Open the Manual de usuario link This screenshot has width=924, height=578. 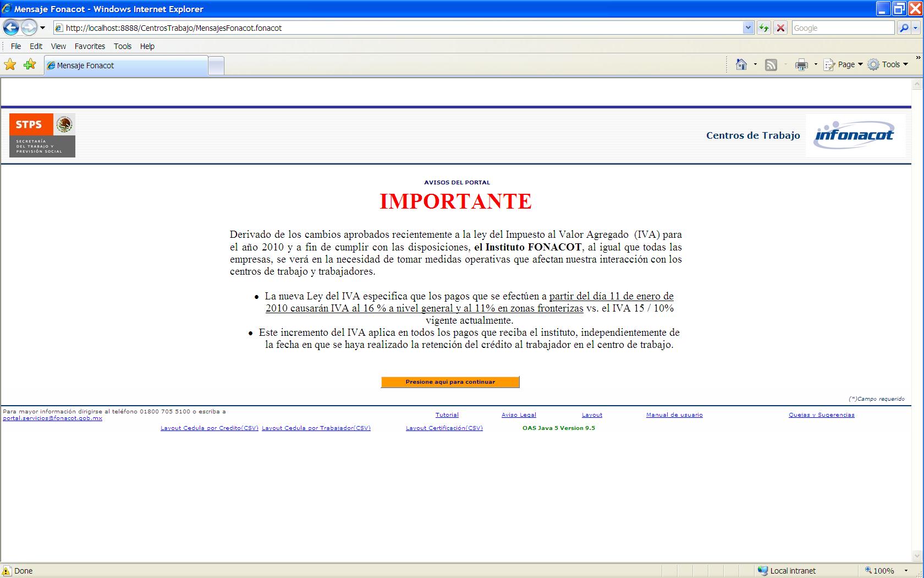[x=674, y=415]
